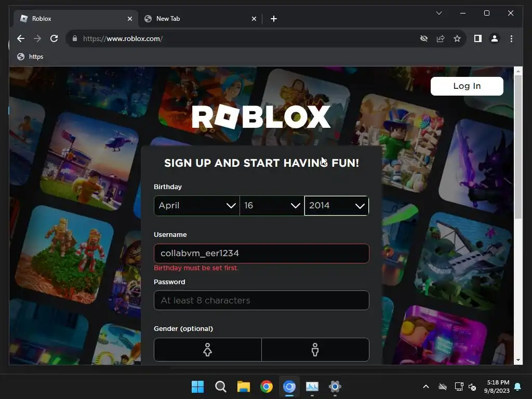This screenshot has height=399, width=532.
Task: Click the Password input field
Action: coord(261,300)
